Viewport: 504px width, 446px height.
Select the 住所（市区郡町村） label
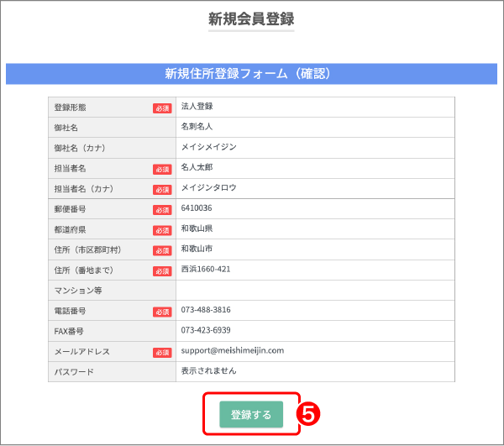[87, 250]
